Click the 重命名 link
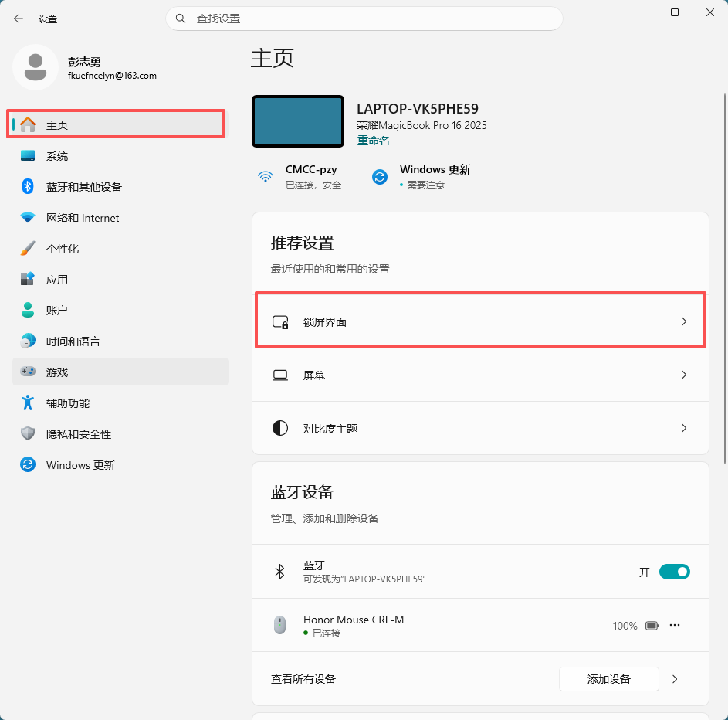 tap(374, 141)
